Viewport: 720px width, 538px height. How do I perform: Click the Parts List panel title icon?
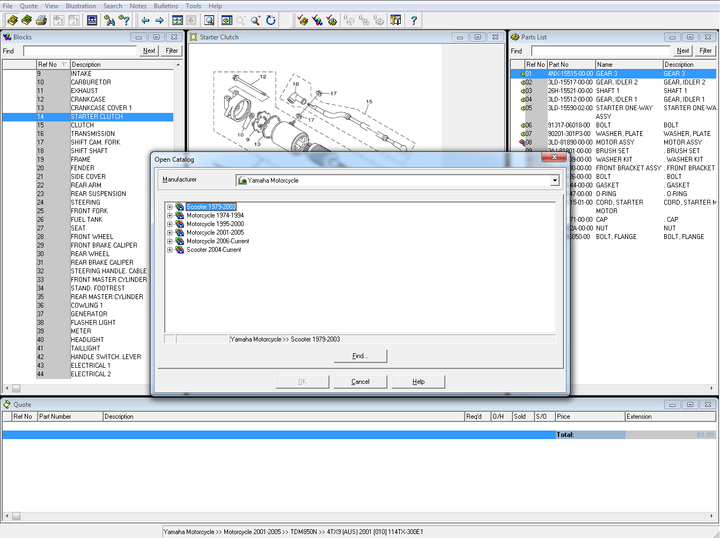(x=515, y=37)
